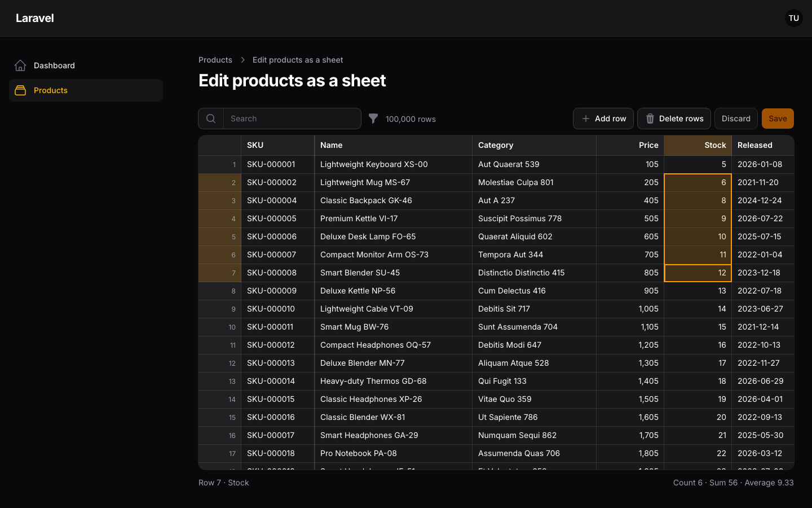The height and width of the screenshot is (508, 812).
Task: Click cell Tempora Aut 344
Action: pyautogui.click(x=534, y=255)
